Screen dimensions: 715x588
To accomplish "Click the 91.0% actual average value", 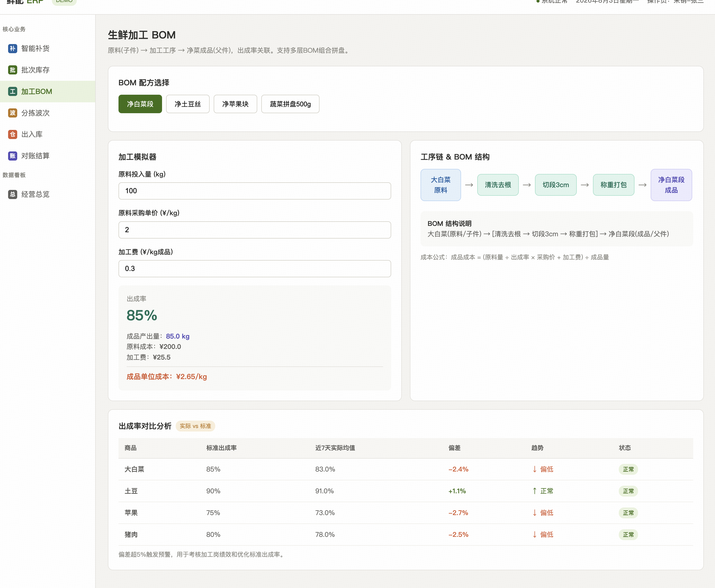I will pos(325,491).
